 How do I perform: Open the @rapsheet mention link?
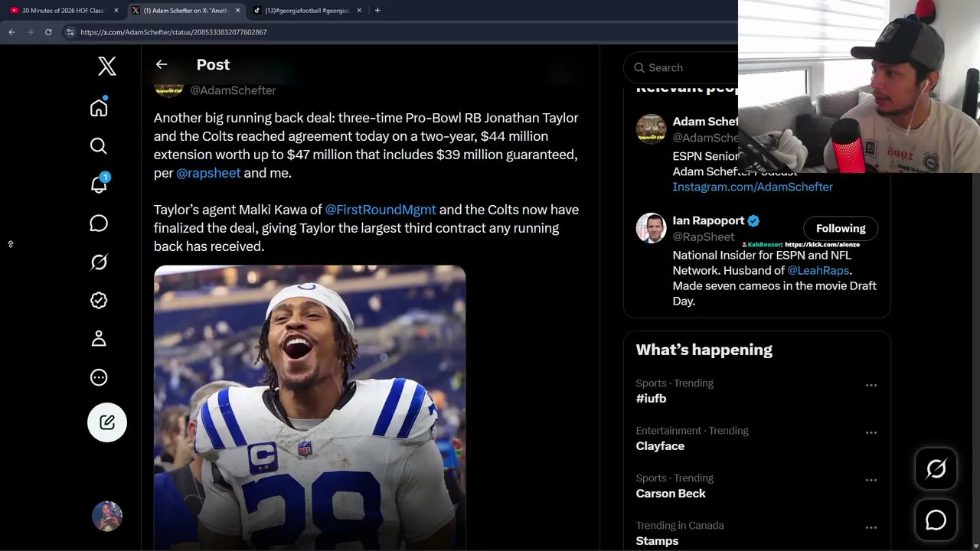[208, 173]
